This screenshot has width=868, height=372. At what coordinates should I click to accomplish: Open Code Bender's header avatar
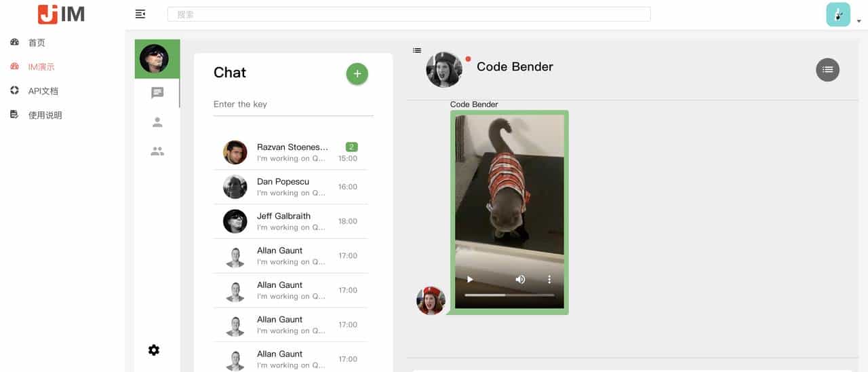(x=444, y=69)
